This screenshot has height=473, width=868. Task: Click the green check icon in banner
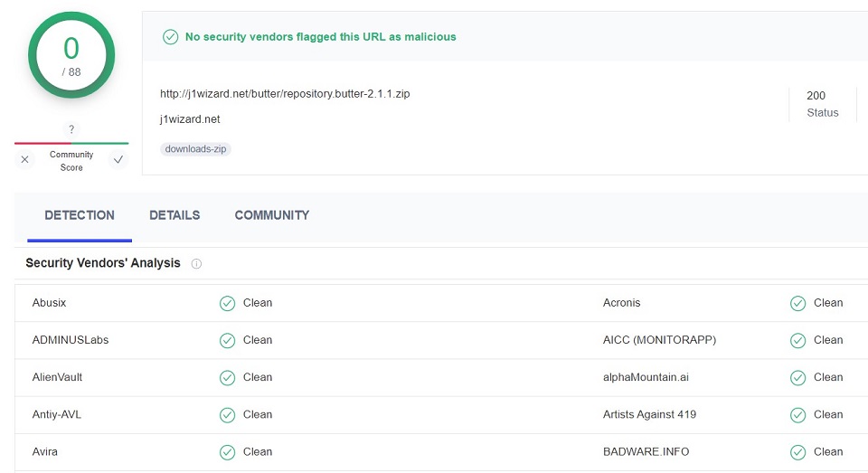(171, 37)
